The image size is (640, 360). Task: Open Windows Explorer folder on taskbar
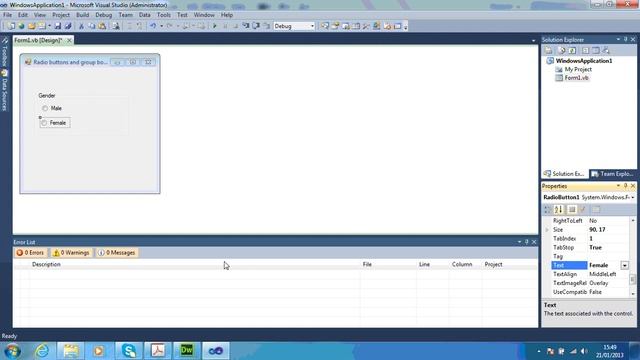tap(71, 351)
